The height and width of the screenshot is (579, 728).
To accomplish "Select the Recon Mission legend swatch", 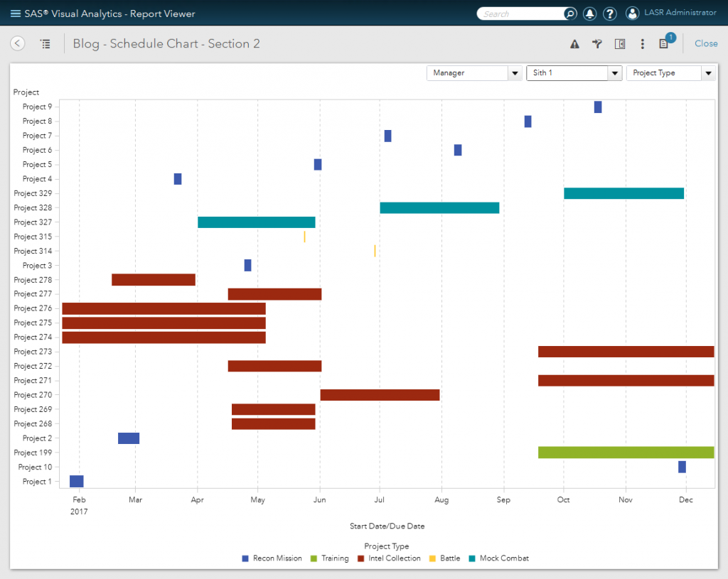I will coord(245,558).
